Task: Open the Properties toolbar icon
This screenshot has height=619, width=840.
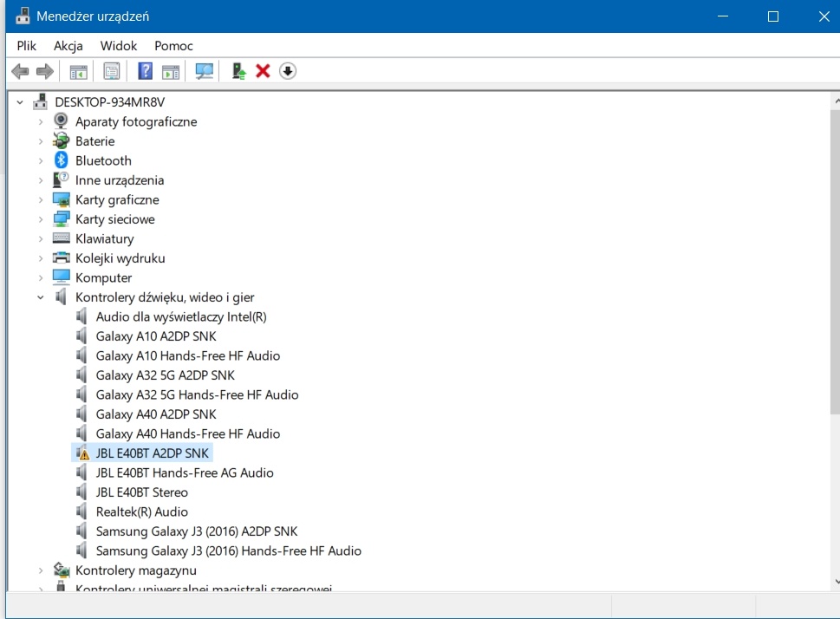Action: [x=112, y=71]
